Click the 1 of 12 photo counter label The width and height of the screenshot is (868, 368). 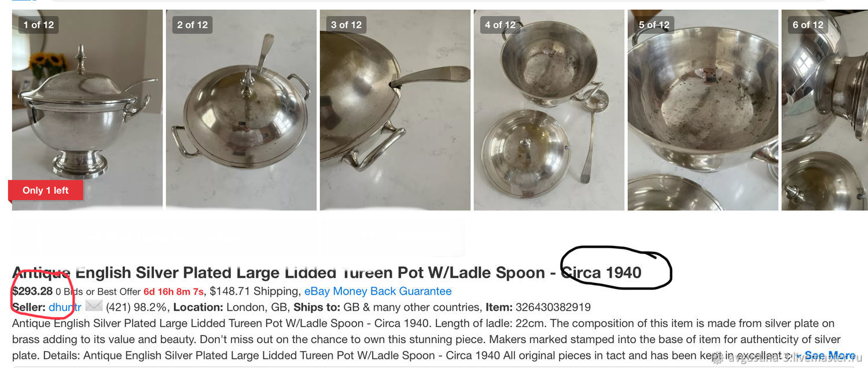pyautogui.click(x=38, y=25)
